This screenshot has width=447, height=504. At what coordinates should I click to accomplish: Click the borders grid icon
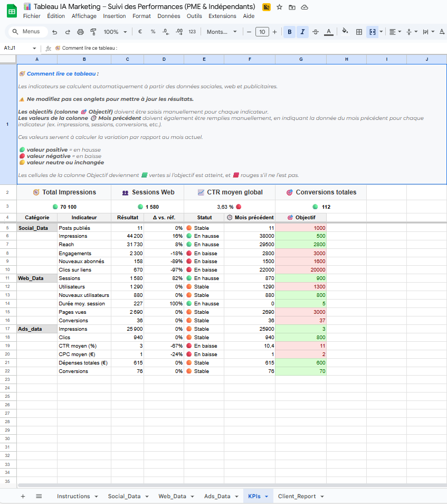359,32
